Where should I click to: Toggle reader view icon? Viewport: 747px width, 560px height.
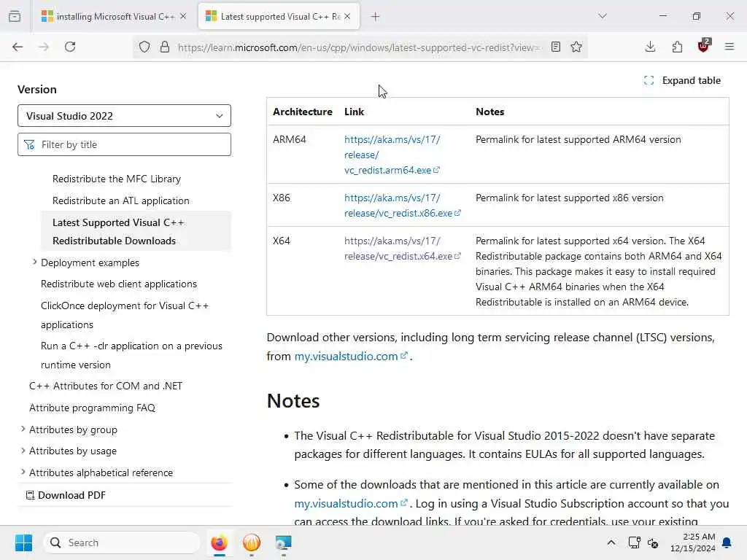pos(555,47)
